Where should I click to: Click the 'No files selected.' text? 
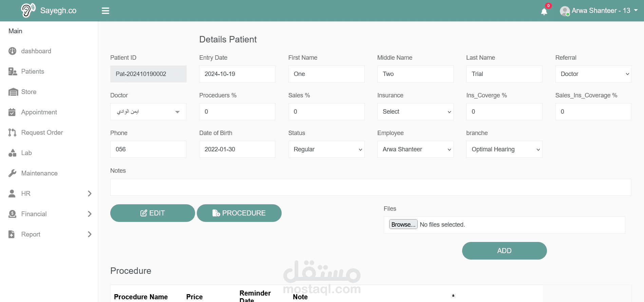tap(442, 225)
